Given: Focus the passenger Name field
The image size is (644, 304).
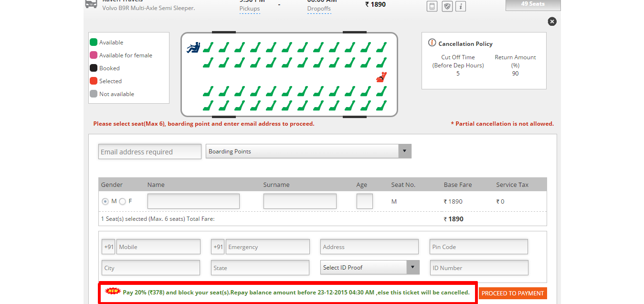Looking at the screenshot, I should pyautogui.click(x=193, y=201).
